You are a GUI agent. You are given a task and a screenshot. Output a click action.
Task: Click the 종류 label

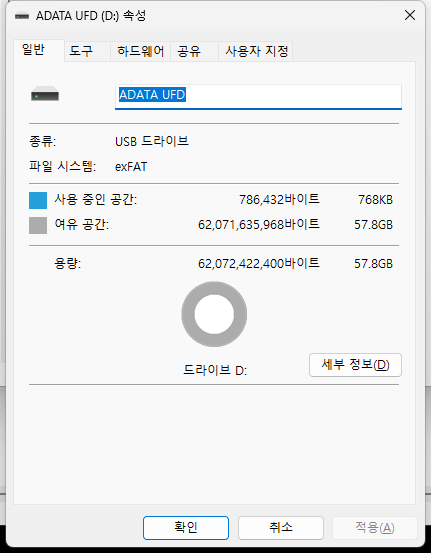tap(42, 141)
